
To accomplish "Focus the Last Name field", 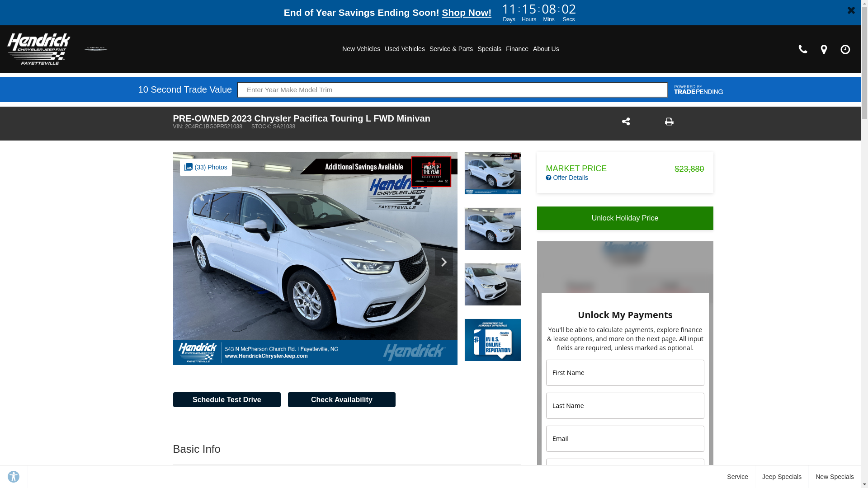I will click(x=625, y=406).
